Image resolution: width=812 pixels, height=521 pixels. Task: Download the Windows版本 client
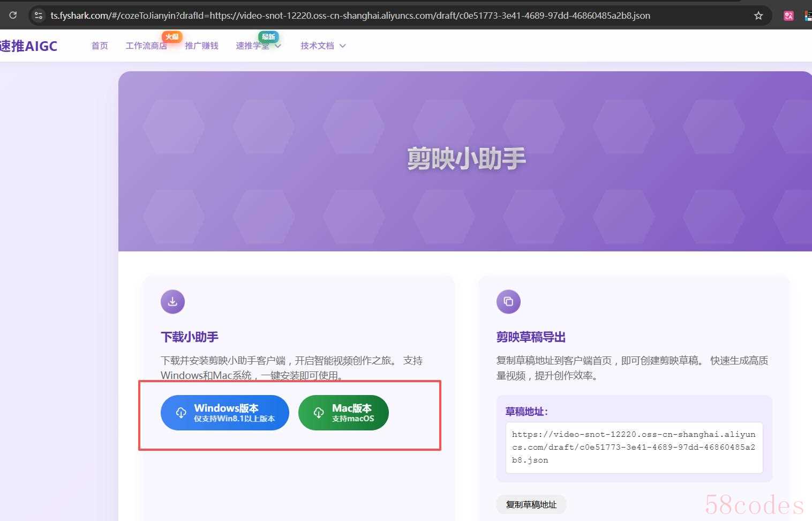[225, 413]
